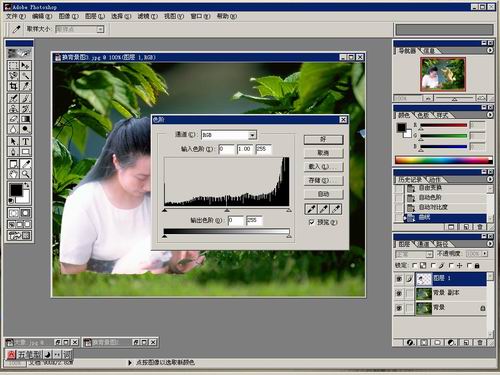The height and width of the screenshot is (375, 500).
Task: Open the layer blend mode dropdown
Action: (x=414, y=254)
